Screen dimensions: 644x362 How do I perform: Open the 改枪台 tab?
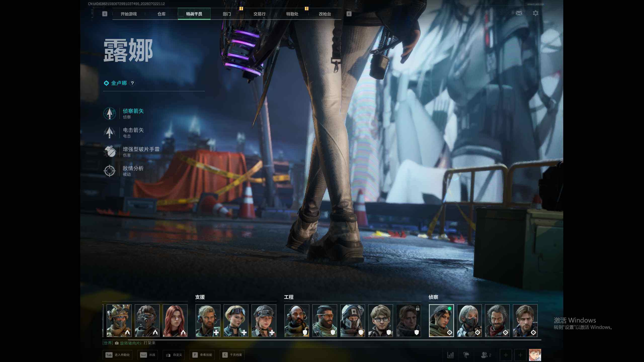[x=325, y=14]
